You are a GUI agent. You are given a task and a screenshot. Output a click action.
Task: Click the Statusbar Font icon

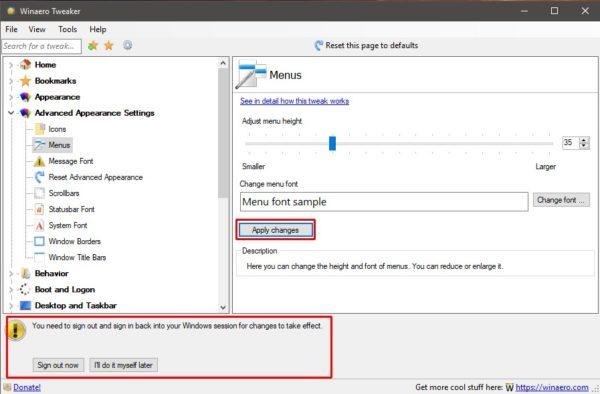coord(39,209)
